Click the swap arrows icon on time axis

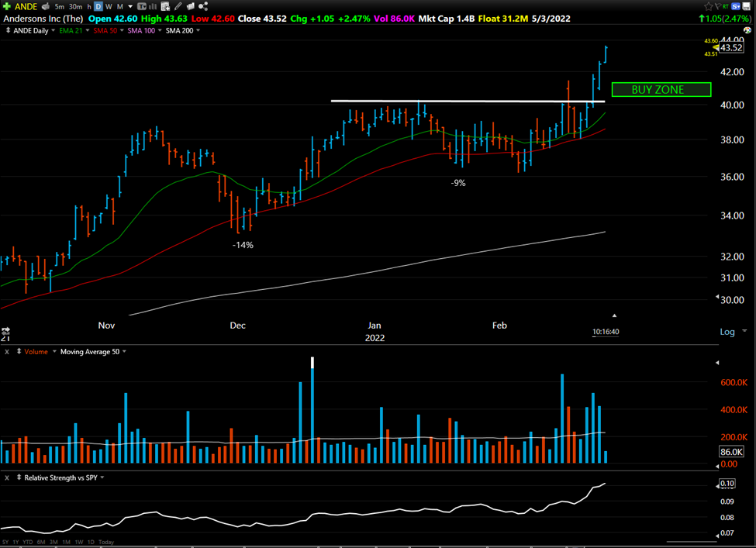tap(5, 331)
